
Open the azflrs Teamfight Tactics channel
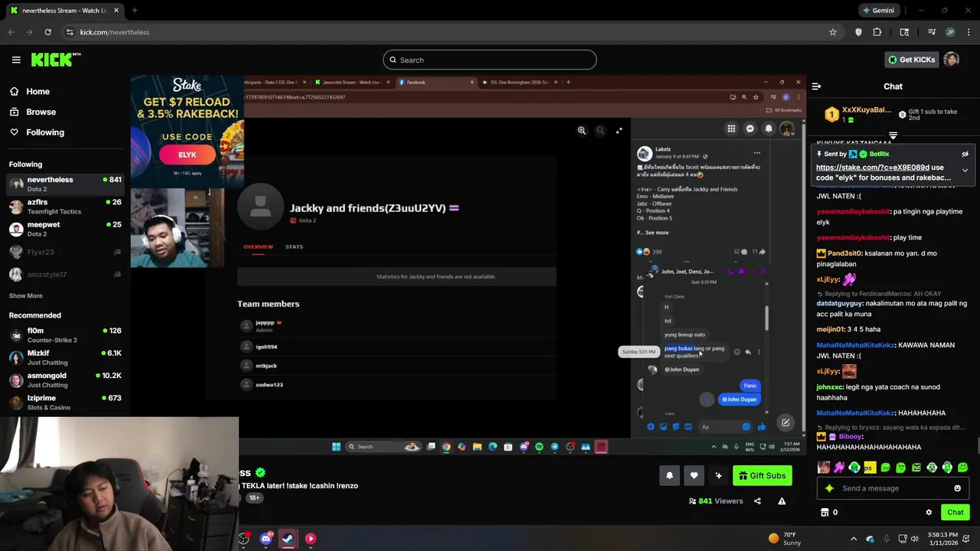pyautogui.click(x=65, y=207)
